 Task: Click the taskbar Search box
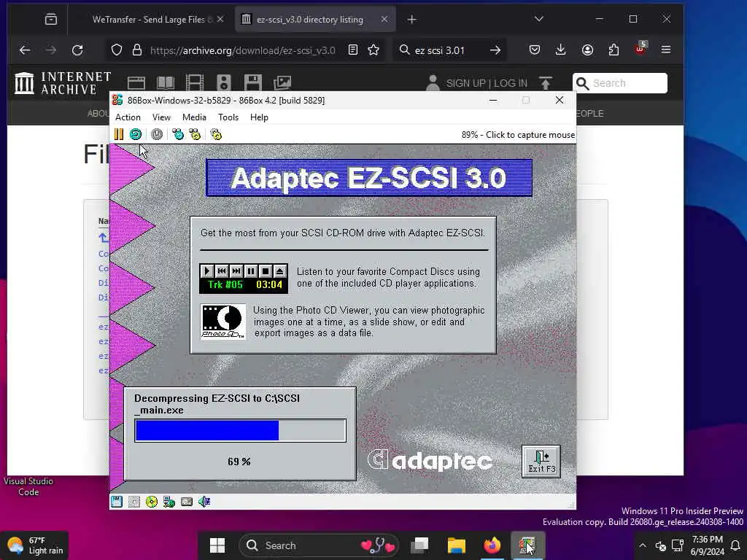[x=319, y=545]
